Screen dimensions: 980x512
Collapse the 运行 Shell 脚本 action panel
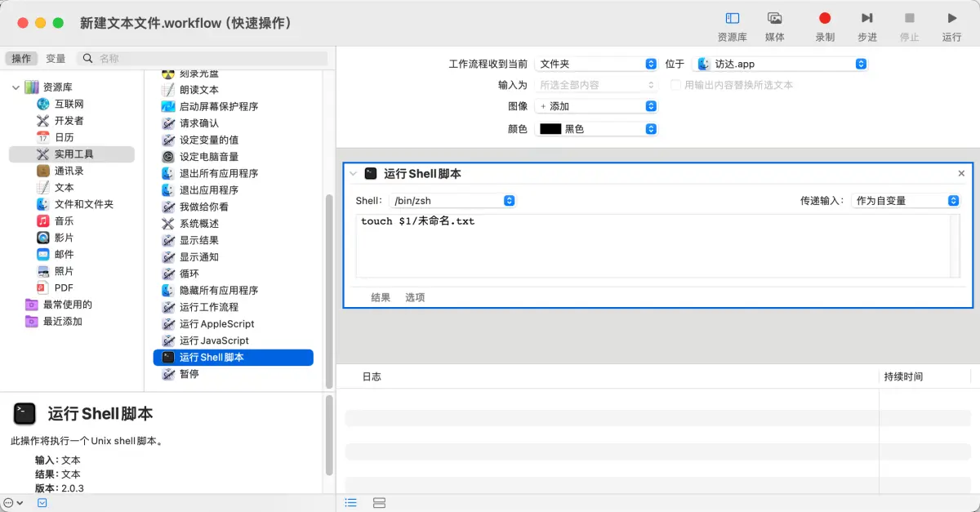(353, 174)
